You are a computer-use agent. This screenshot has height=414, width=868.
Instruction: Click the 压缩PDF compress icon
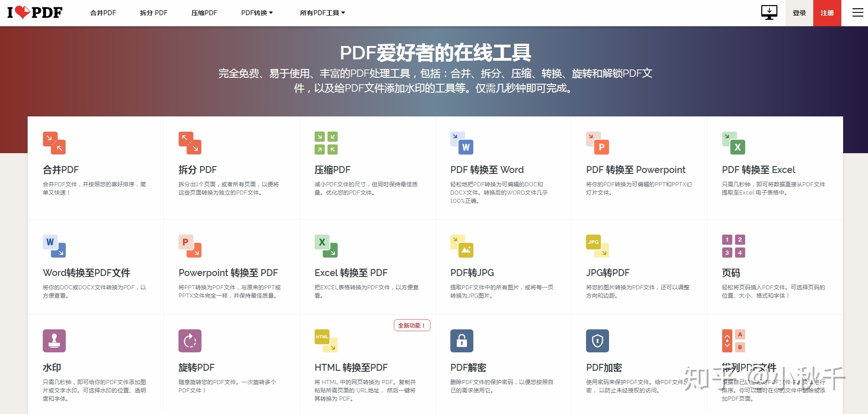326,143
